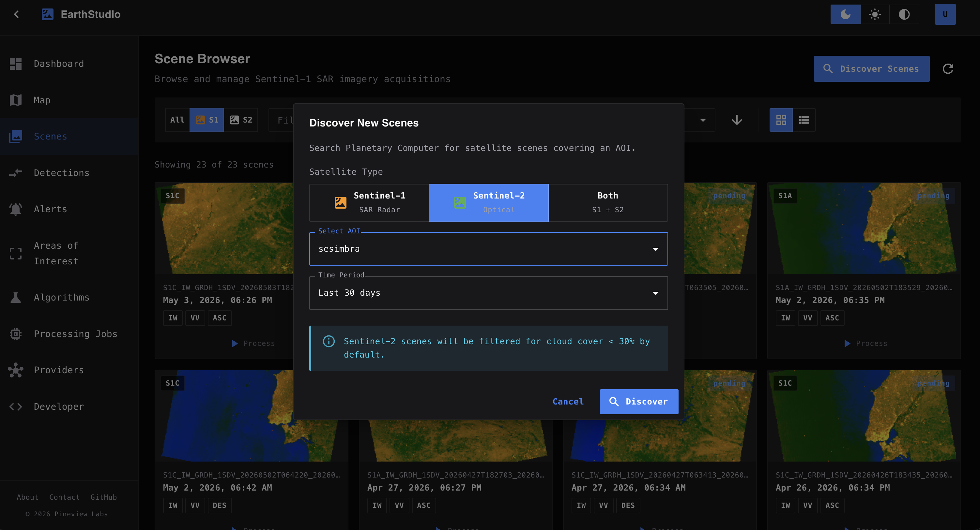Screen dimensions: 980x530
Task: Open the user avatar U menu
Action: point(945,14)
